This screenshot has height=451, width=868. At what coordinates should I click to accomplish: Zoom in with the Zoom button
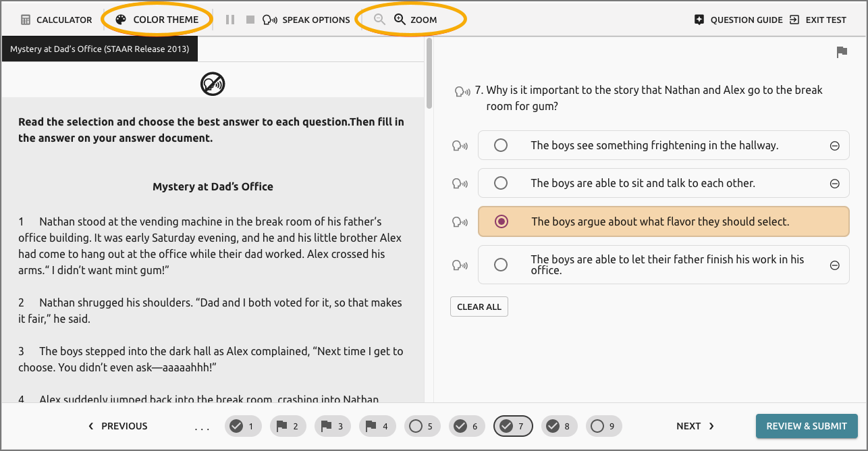pyautogui.click(x=416, y=20)
